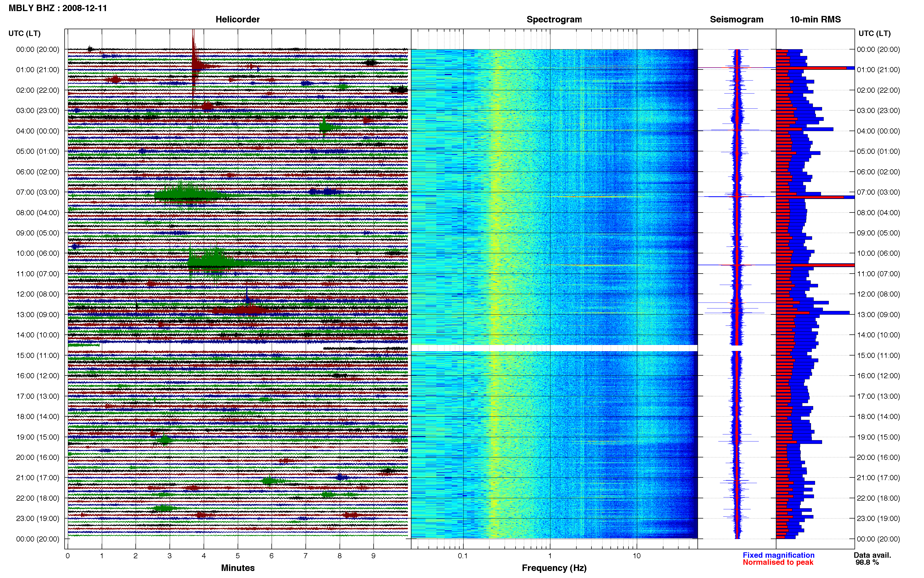Click the right '21:00 (17:00)' time label
The height and width of the screenshot is (578, 924).
point(878,478)
